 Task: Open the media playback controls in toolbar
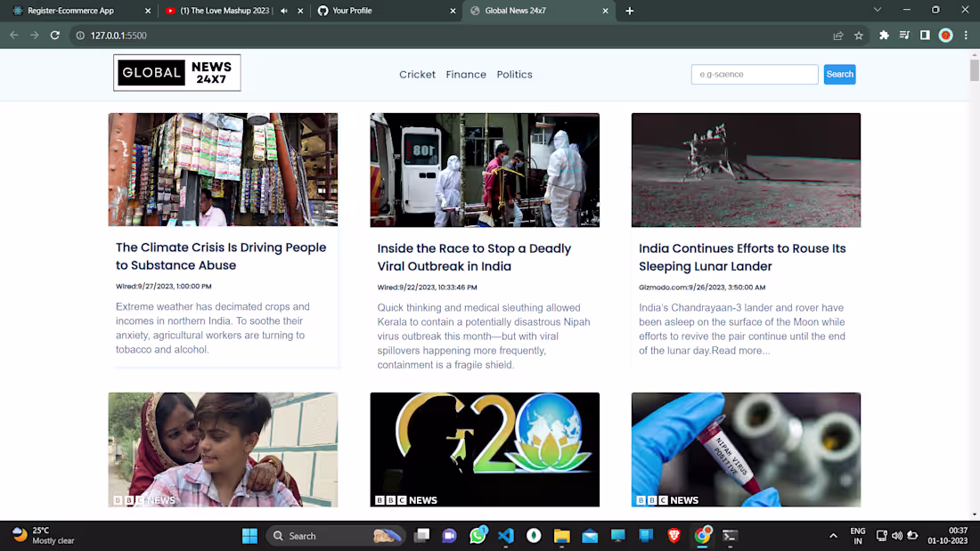point(904,36)
